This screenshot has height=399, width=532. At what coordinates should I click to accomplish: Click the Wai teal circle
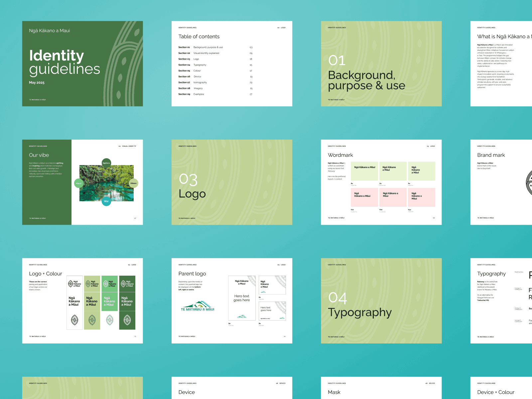coord(106,201)
